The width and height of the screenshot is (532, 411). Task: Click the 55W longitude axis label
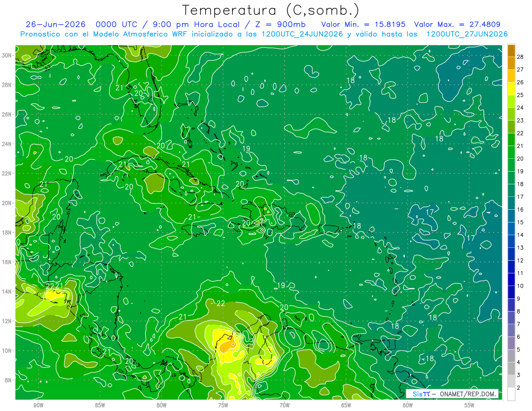tap(469, 405)
